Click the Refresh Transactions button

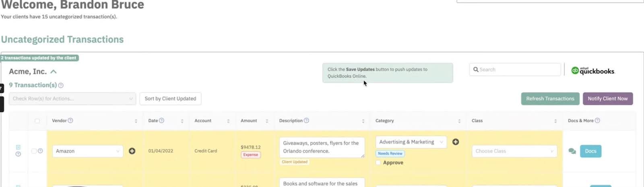click(550, 99)
